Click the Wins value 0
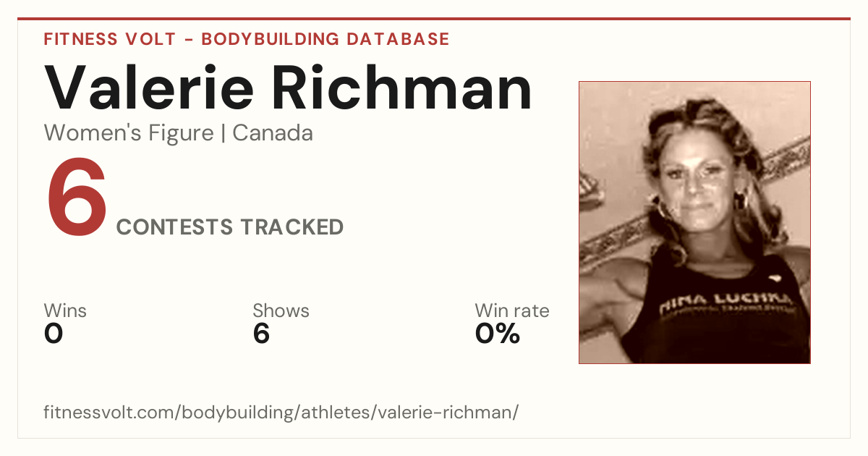Screen dimensions: 868x456 click(54, 334)
